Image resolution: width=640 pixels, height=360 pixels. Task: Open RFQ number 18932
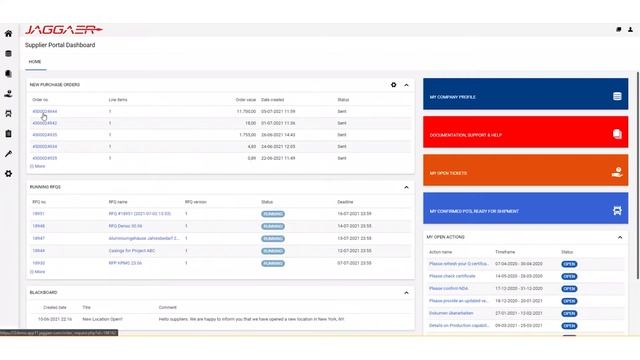pyautogui.click(x=38, y=263)
